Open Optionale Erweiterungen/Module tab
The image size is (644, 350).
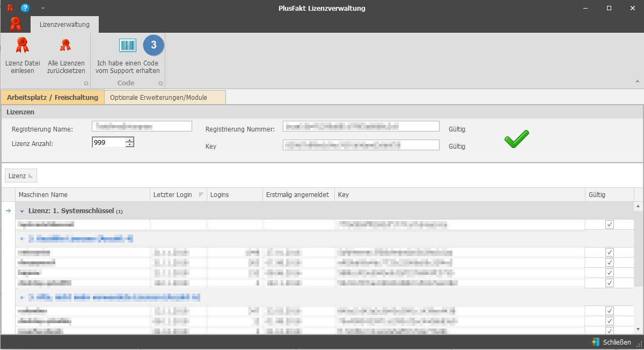click(x=164, y=97)
